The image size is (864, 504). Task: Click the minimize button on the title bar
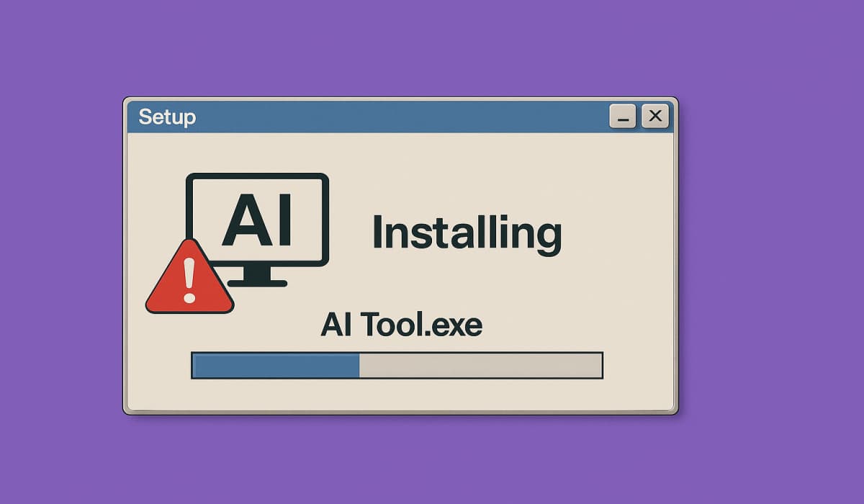(624, 116)
